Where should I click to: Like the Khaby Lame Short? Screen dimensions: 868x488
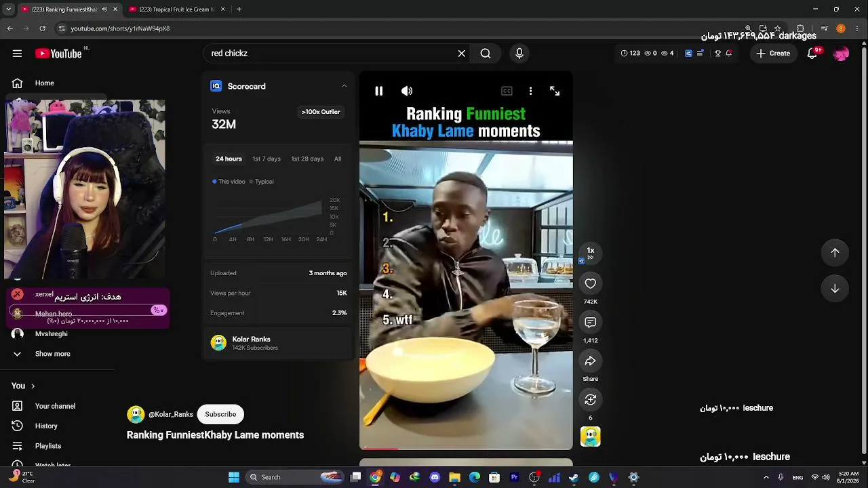[591, 284]
